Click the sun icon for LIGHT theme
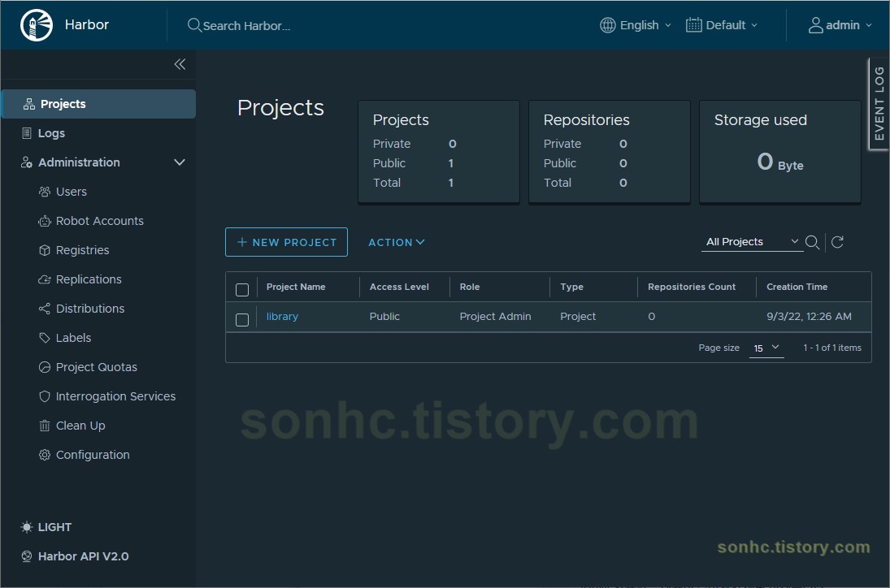This screenshot has height=588, width=890. 27,527
